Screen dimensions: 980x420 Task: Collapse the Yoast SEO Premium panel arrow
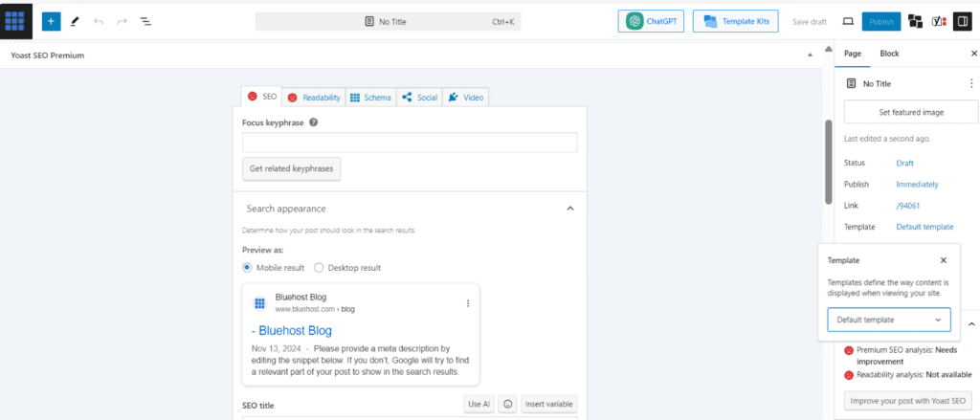click(811, 55)
